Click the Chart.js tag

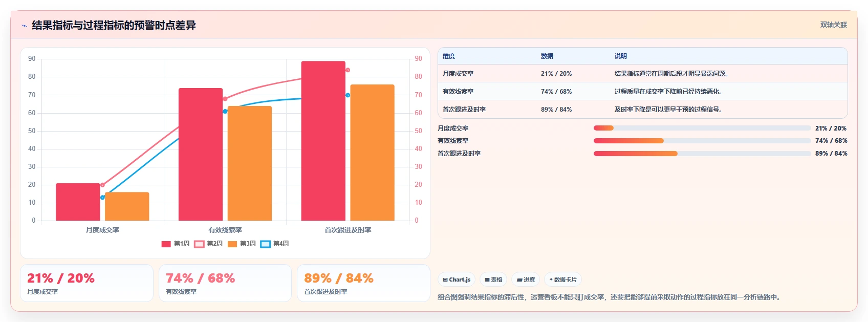coord(457,280)
